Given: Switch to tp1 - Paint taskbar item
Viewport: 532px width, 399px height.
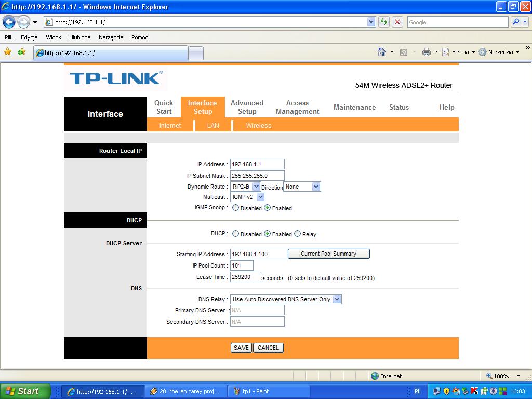Looking at the screenshot, I should (x=269, y=392).
